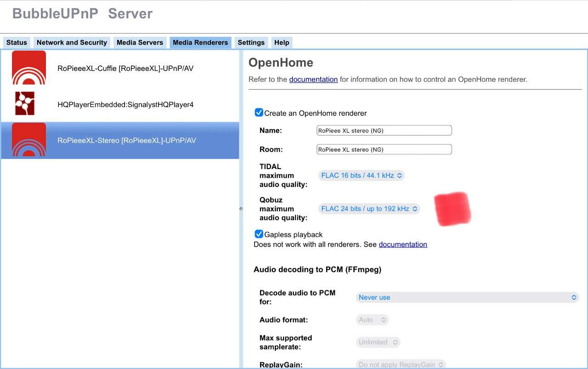
Task: Click the Name input field
Action: [384, 131]
